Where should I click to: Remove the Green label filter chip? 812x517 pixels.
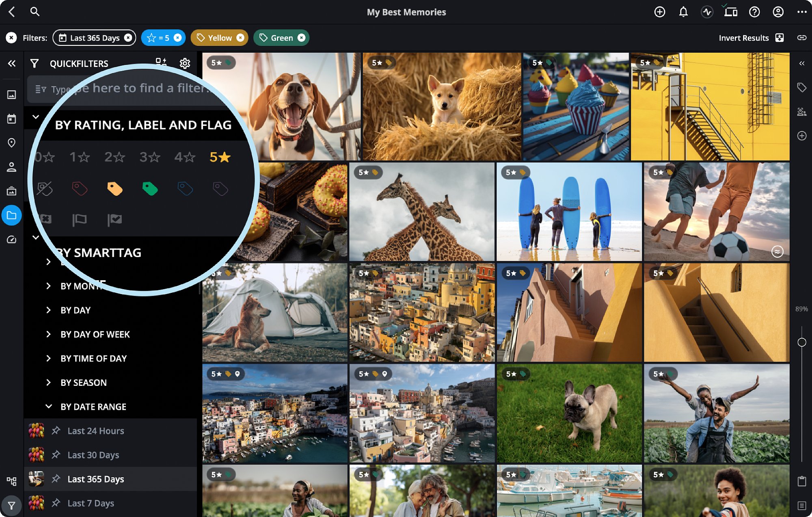pos(301,38)
